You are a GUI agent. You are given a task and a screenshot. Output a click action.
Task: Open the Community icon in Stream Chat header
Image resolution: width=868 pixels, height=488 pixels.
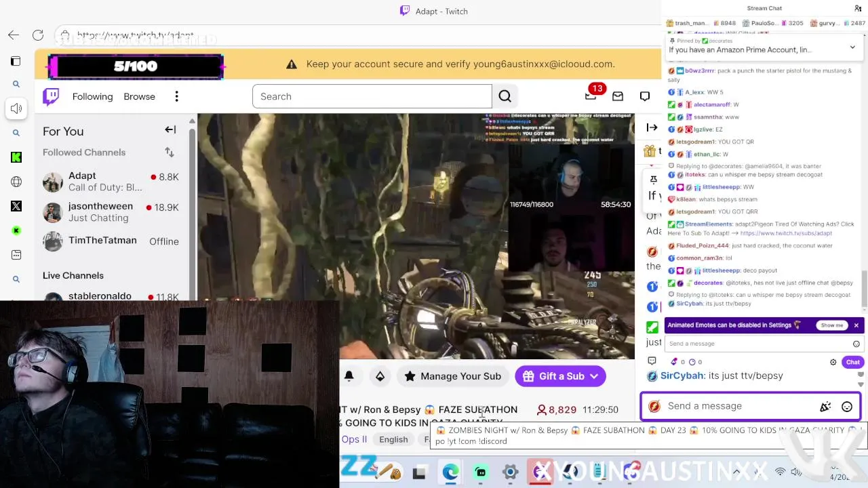[x=858, y=8]
